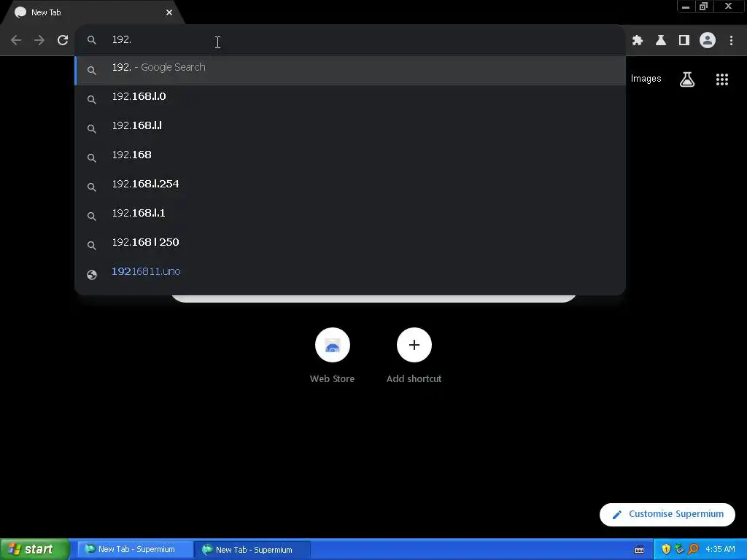The height and width of the screenshot is (560, 747).
Task: Open the yellow security shield tray icon
Action: coord(666,550)
